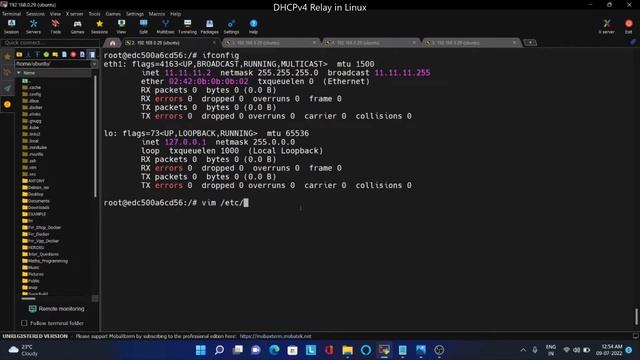Image resolution: width=640 pixels, height=360 pixels.
Task: Select the Maths_Programming folder
Action: 45,261
